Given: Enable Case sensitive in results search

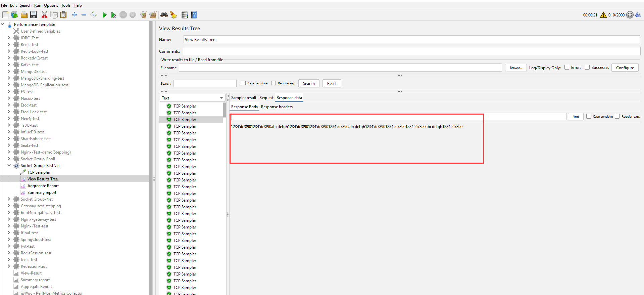Looking at the screenshot, I should point(243,83).
